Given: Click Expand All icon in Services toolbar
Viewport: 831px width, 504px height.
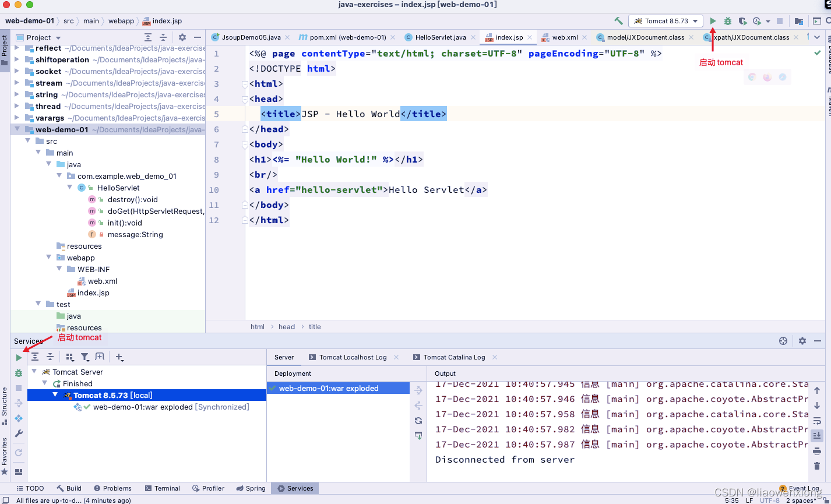Looking at the screenshot, I should tap(35, 357).
